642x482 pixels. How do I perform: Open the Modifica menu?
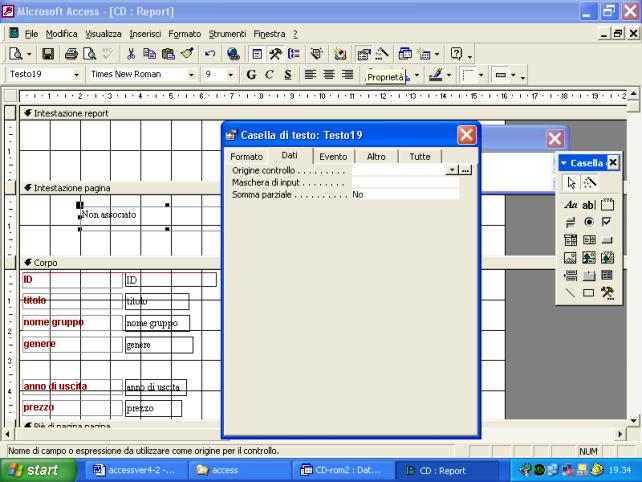pos(61,34)
